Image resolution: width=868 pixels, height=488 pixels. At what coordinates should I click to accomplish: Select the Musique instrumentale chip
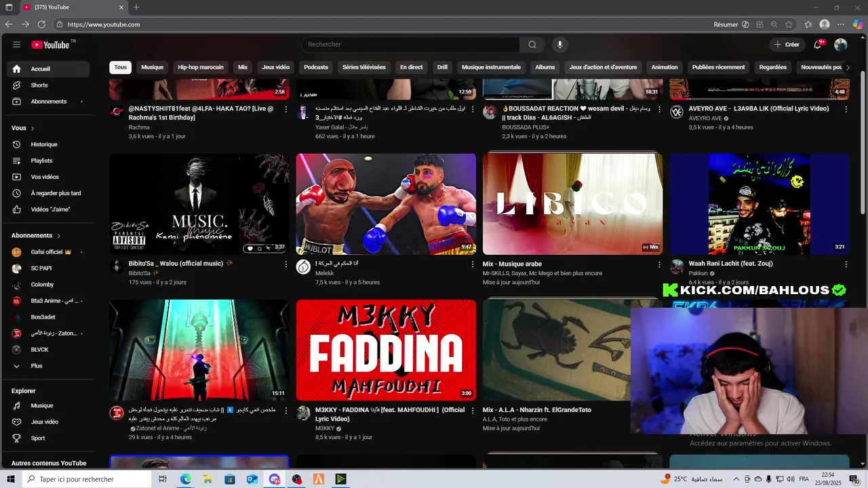(491, 67)
